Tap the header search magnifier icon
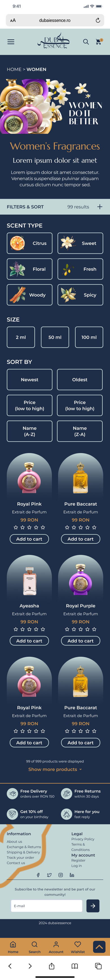 click(86, 42)
